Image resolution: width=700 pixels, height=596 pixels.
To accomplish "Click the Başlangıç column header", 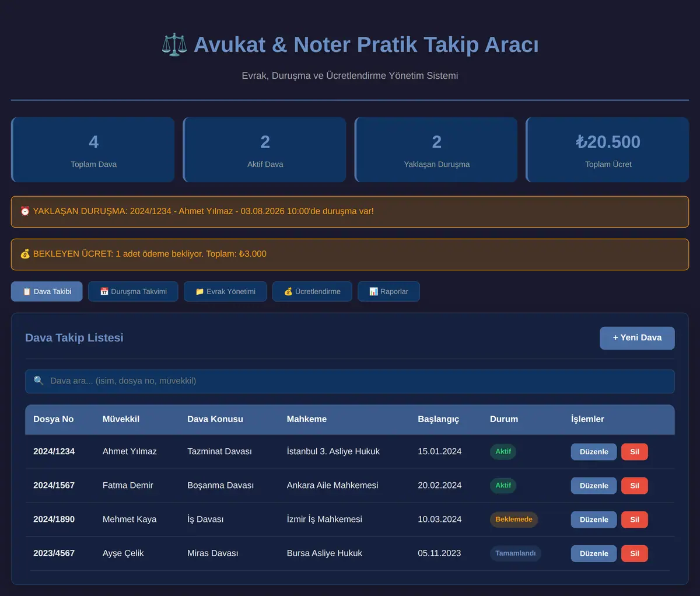I will [439, 419].
